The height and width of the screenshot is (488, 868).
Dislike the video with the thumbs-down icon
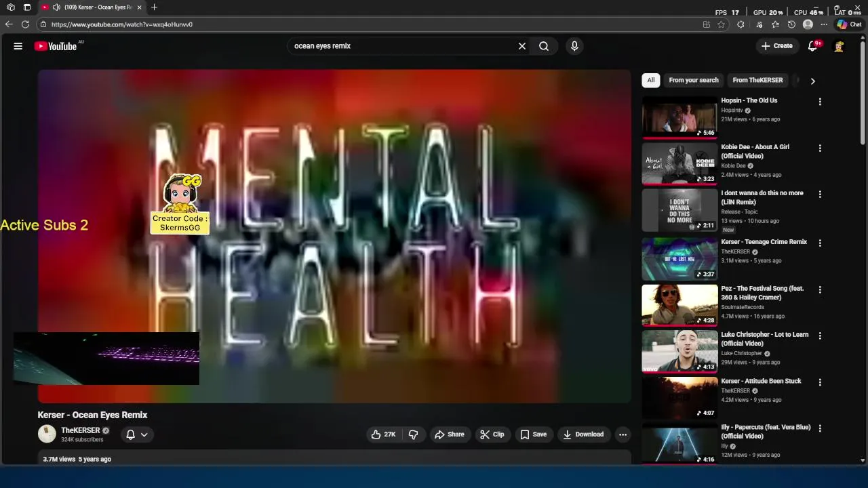tap(413, 434)
